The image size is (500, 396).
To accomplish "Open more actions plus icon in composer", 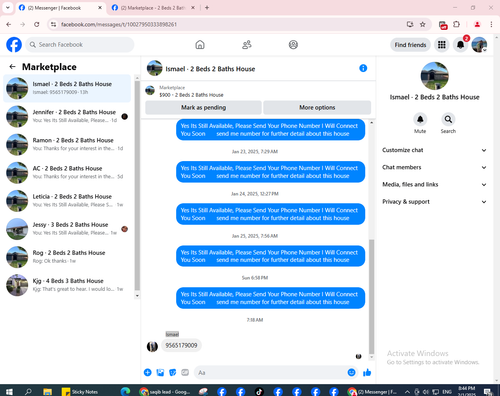I will (148, 372).
